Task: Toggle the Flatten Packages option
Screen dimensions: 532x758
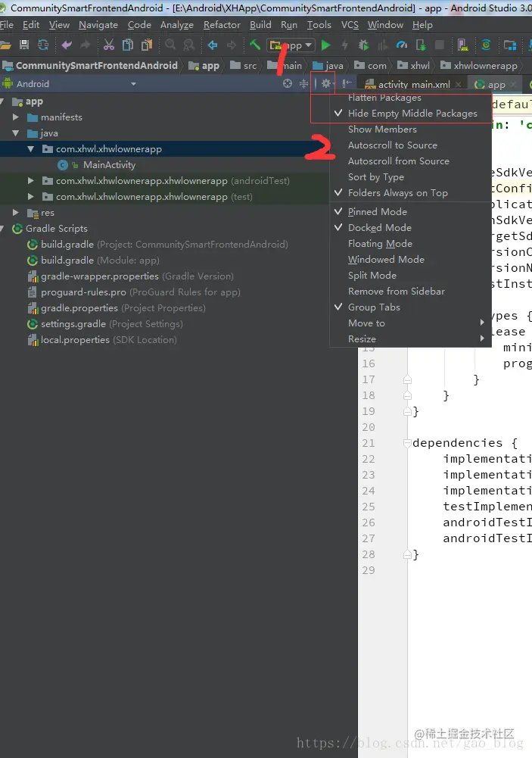Action: pyautogui.click(x=411, y=98)
